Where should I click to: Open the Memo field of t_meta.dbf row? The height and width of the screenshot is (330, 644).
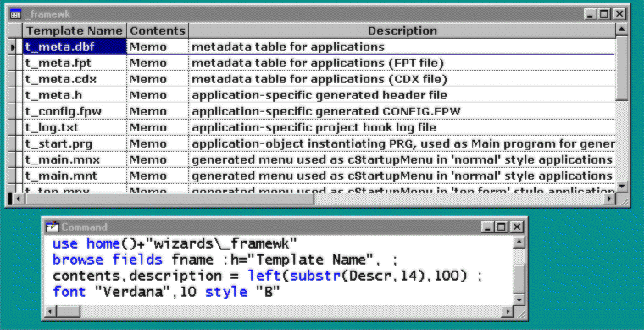158,47
